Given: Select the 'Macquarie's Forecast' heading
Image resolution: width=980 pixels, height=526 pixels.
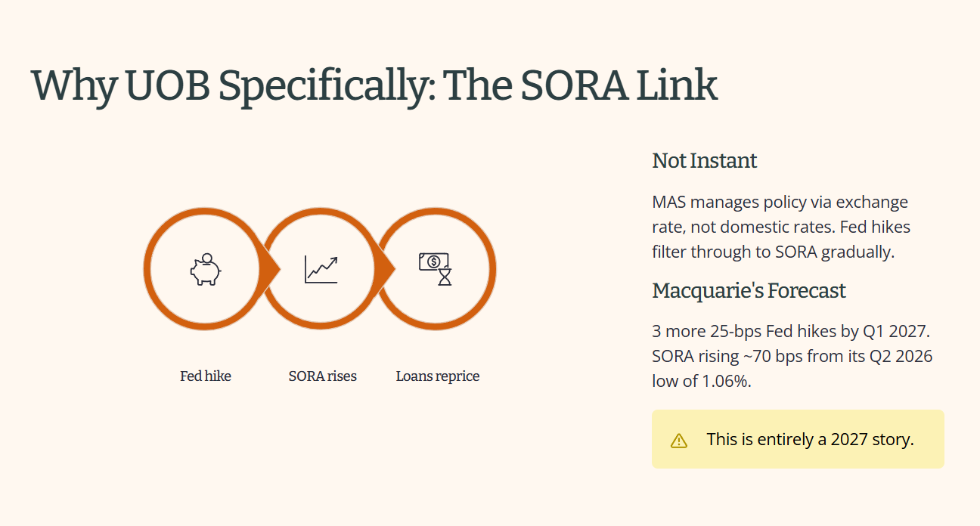Looking at the screenshot, I should coord(749,290).
